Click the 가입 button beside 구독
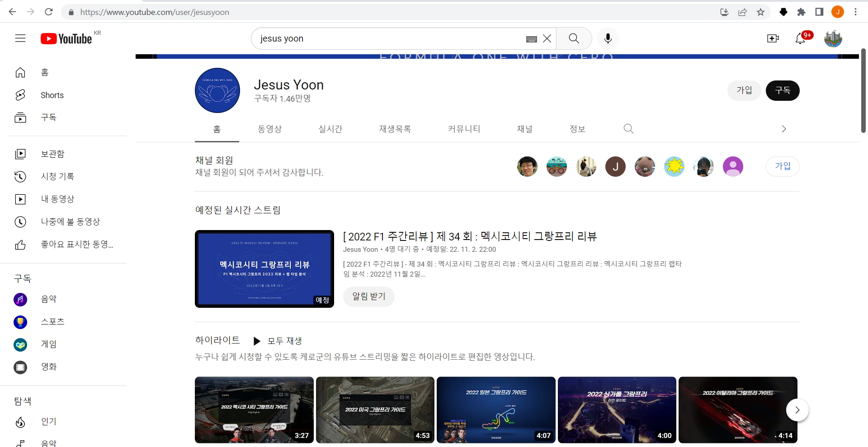Screen dimensions: 868x447 [744, 90]
